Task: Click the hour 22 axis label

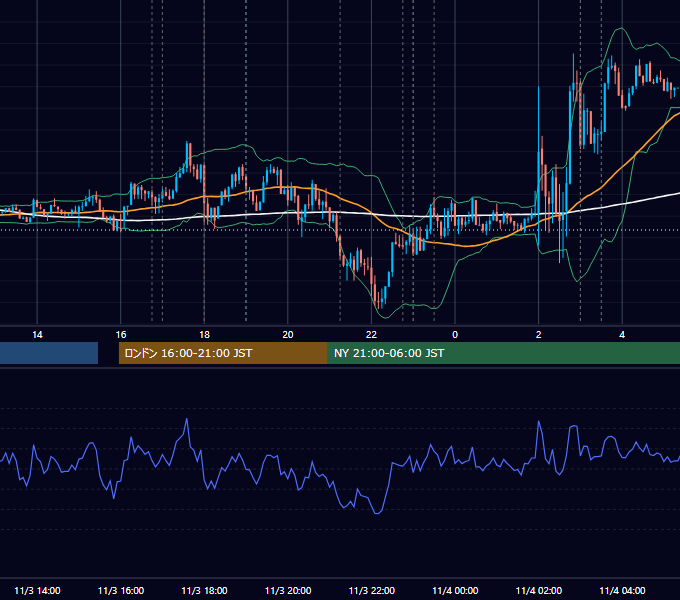Action: [372, 335]
